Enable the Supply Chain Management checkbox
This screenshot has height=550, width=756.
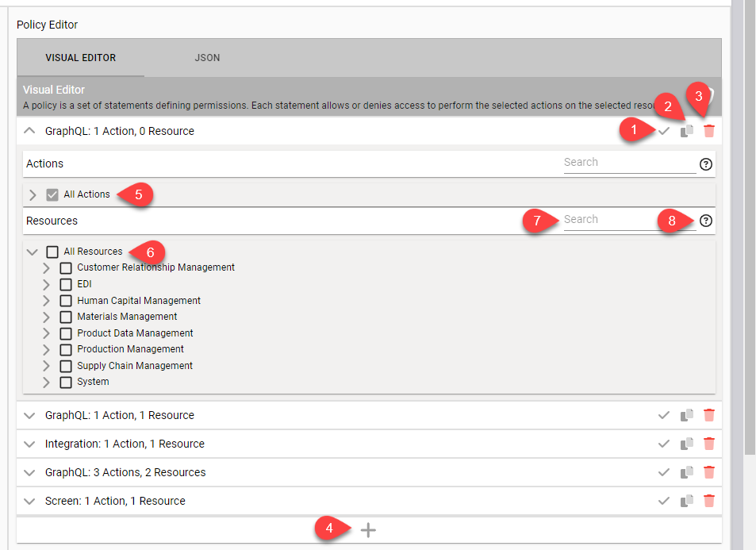(x=67, y=366)
